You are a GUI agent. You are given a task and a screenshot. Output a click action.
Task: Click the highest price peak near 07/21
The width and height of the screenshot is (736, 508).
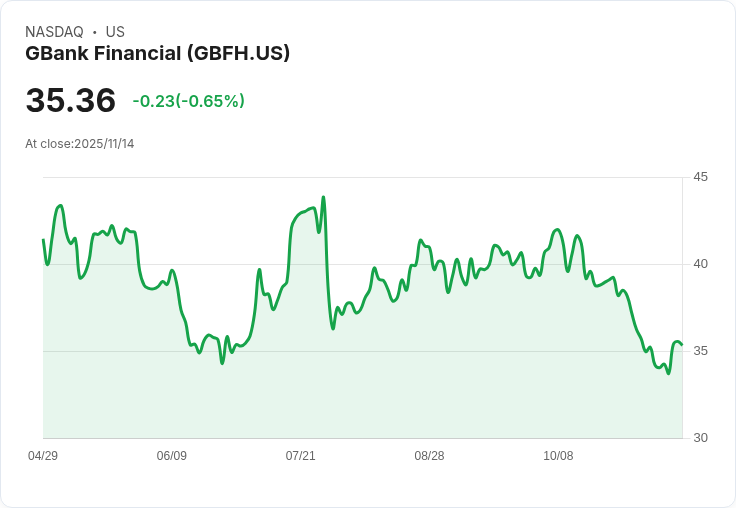323,198
